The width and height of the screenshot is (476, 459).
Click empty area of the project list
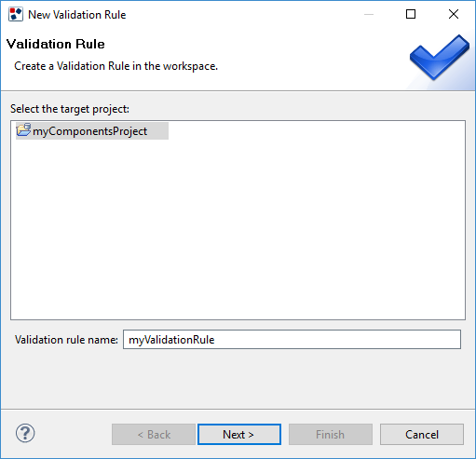point(238,230)
